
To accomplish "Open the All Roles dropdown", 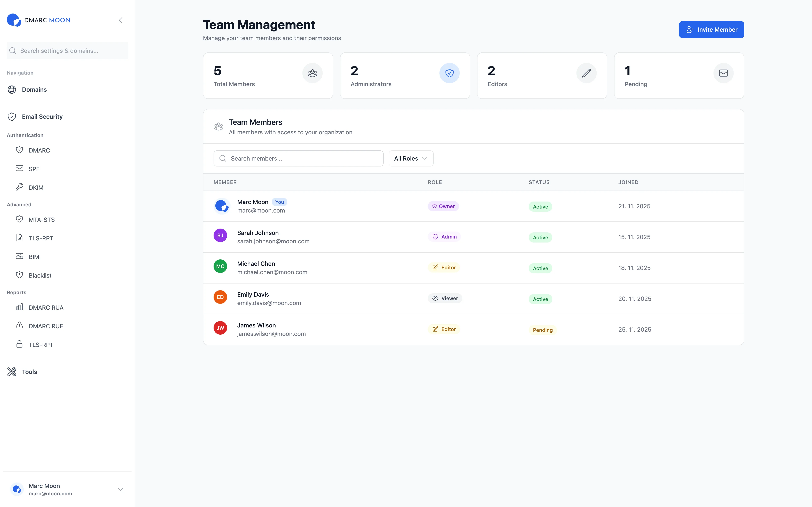I will (411, 158).
